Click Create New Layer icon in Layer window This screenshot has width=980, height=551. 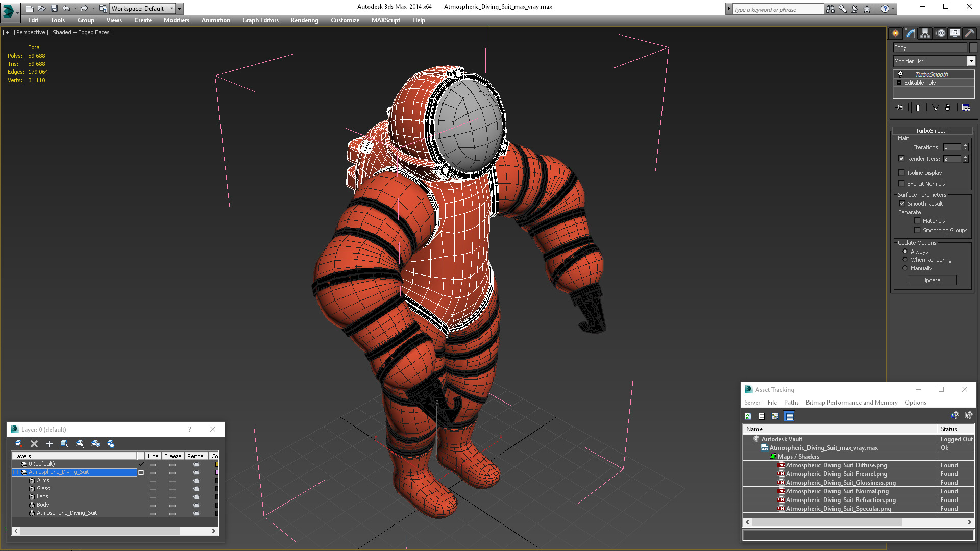[x=19, y=444]
